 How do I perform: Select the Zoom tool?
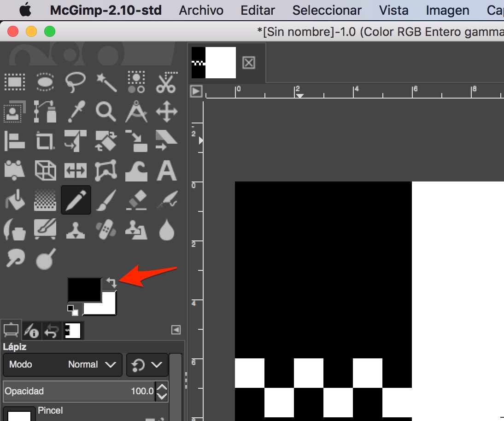[x=105, y=111]
